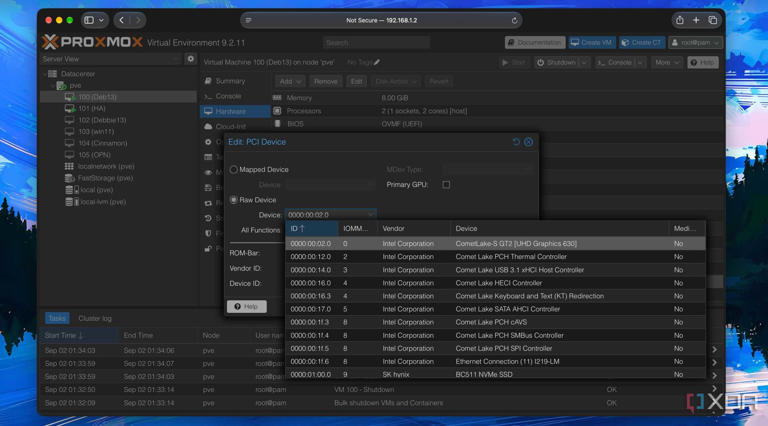Select the Raw Device radio button
Screen dimensions: 768x426
(x=234, y=200)
